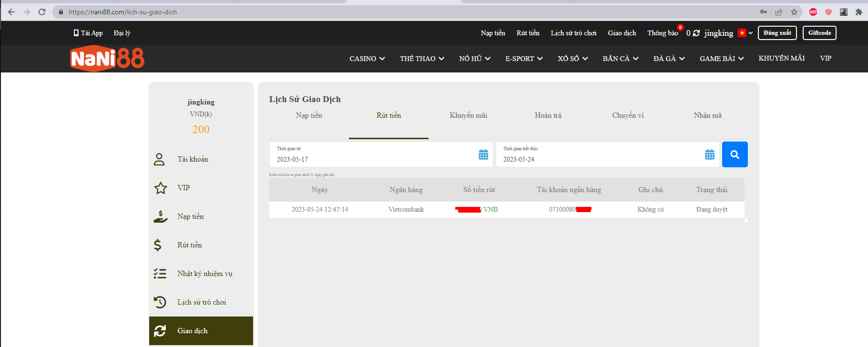Click the mobile phone Tải App icon

tap(76, 33)
